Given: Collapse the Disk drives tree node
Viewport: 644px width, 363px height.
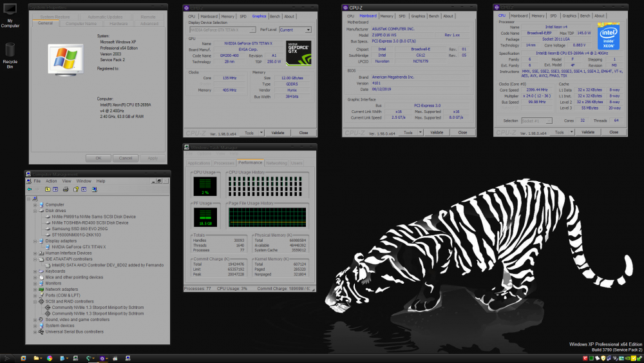Looking at the screenshot, I should pyautogui.click(x=34, y=210).
